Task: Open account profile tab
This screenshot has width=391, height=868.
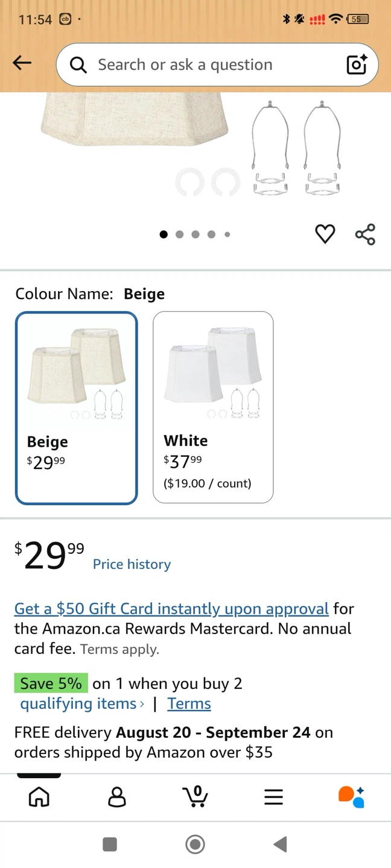Action: tap(117, 797)
